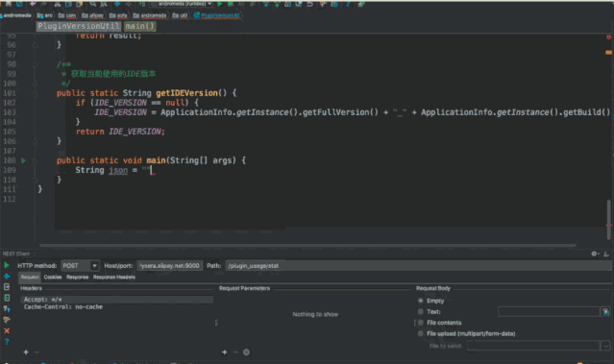Open the Response Headers tab
The image size is (614, 364).
(x=114, y=278)
